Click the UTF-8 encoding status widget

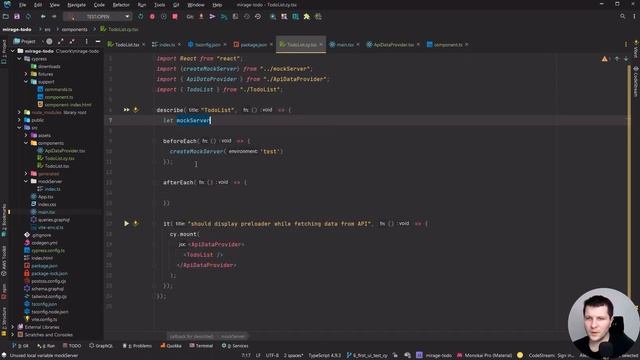[x=272, y=355]
